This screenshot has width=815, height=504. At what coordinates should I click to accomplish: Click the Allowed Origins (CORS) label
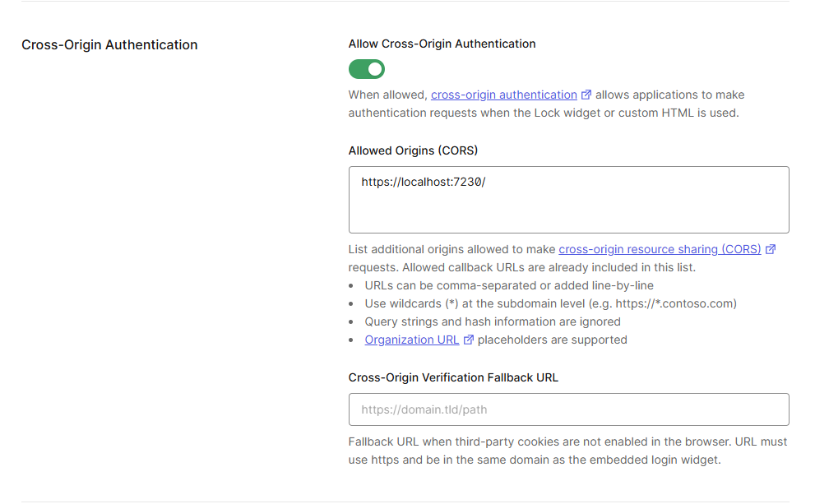click(x=413, y=150)
